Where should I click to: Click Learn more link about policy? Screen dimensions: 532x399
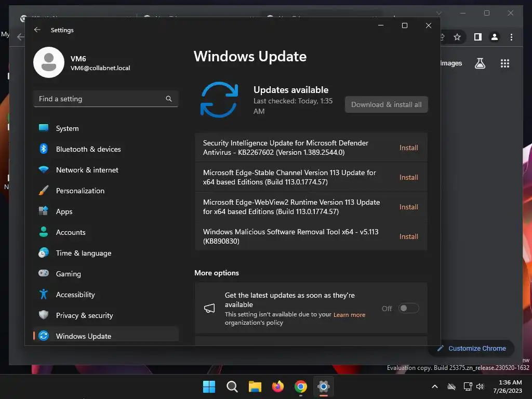click(x=349, y=314)
